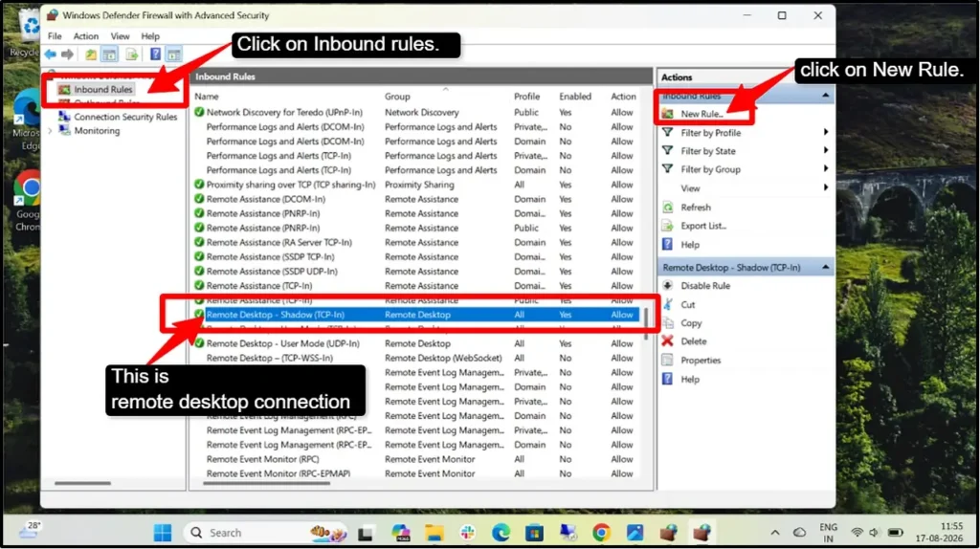980x549 pixels.
Task: Click Export List... in Actions pane
Action: [x=703, y=226]
